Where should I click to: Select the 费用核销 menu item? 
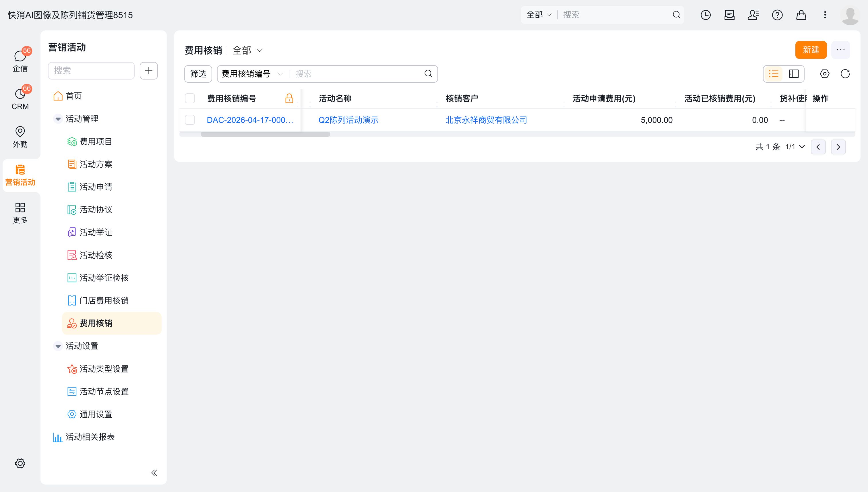(x=112, y=324)
